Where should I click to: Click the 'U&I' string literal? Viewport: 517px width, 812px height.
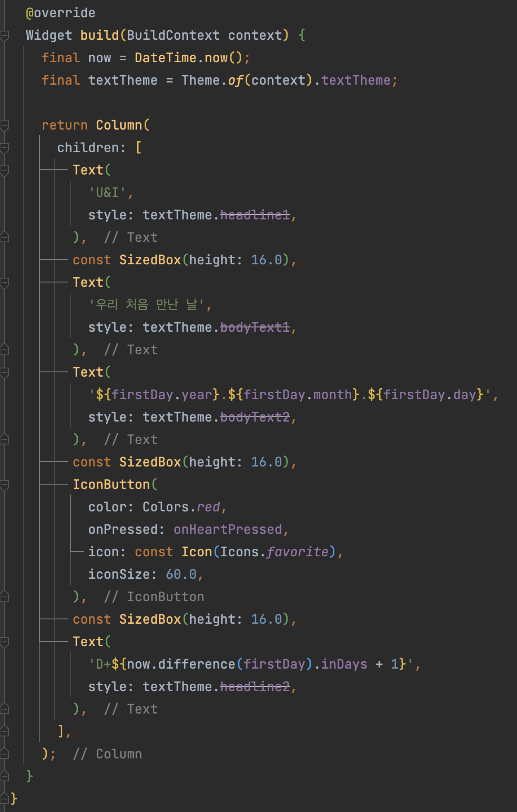coord(107,193)
